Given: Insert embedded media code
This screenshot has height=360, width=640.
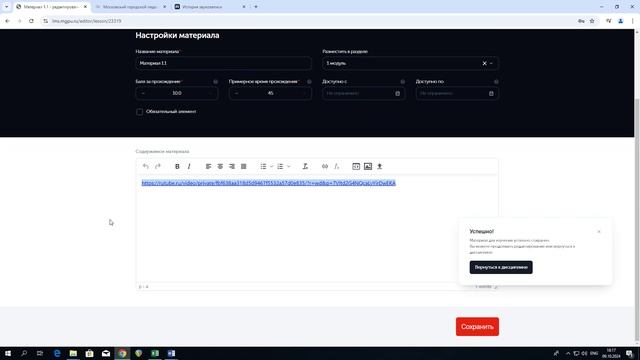Looking at the screenshot, I should point(356,166).
